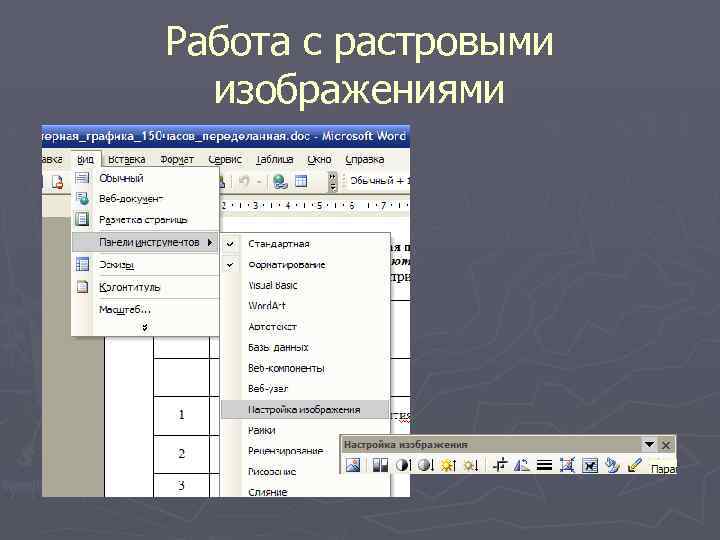Click the Insert Table icon in toolbar
This screenshot has height=540, width=720.
tap(301, 182)
